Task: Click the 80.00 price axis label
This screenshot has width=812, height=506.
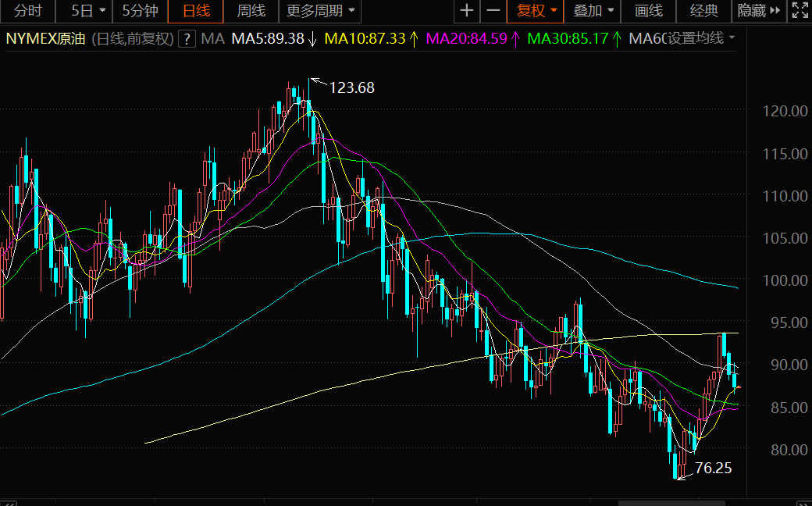Action: (789, 450)
